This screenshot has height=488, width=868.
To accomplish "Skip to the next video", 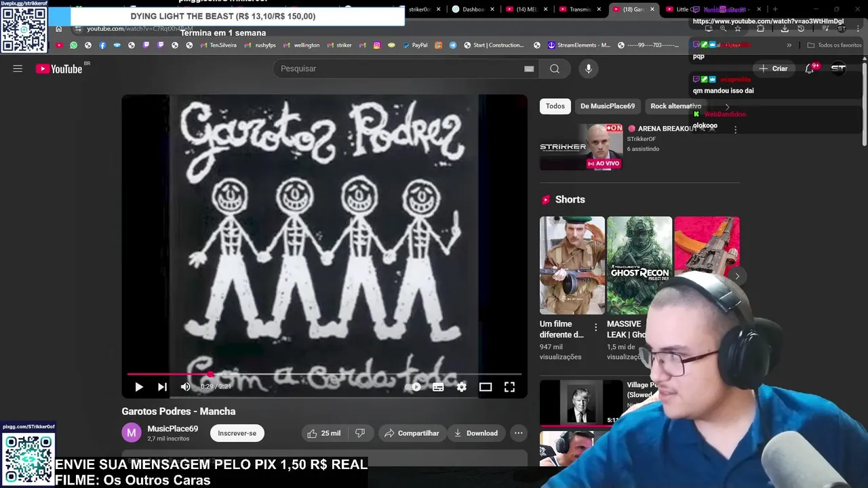I will [162, 387].
